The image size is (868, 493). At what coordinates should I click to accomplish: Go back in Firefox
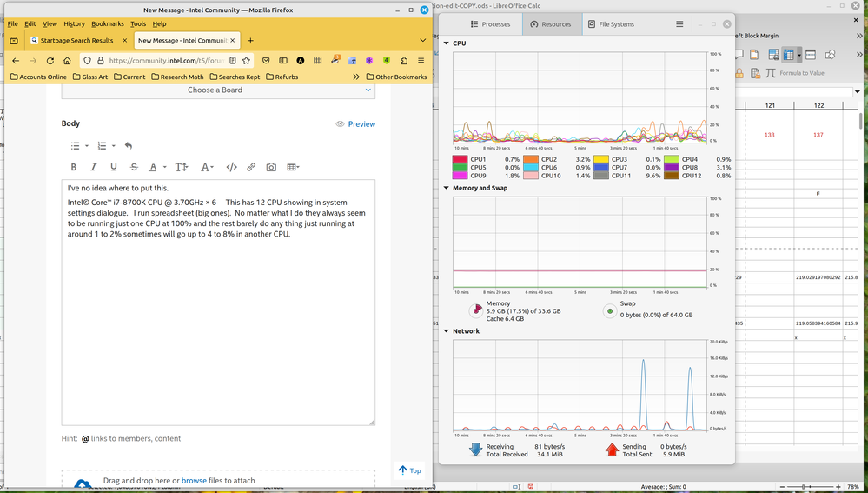[16, 60]
